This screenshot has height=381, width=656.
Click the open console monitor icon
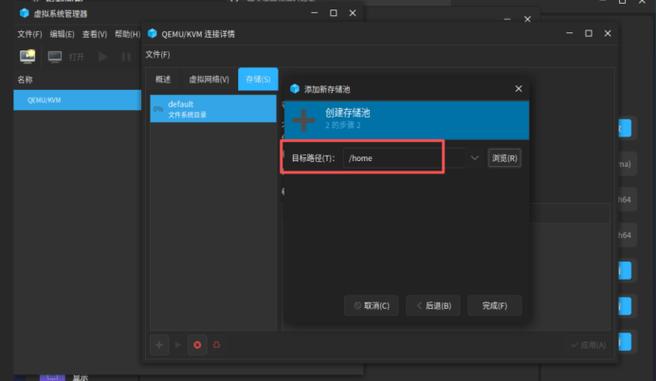tap(55, 56)
